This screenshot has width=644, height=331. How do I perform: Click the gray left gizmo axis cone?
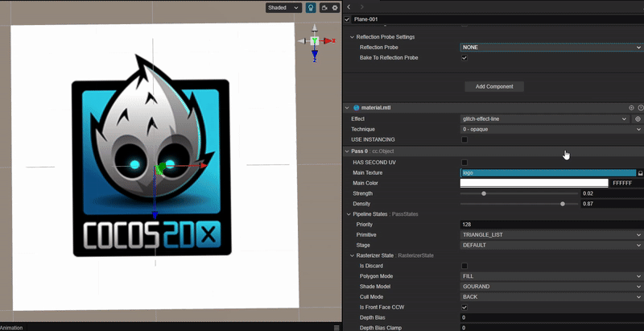(x=303, y=40)
